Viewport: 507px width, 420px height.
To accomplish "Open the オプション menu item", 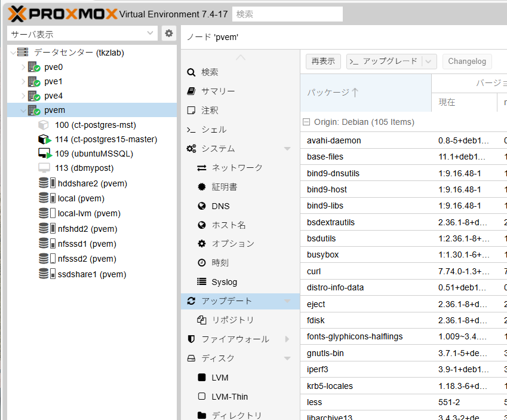I will [x=240, y=244].
